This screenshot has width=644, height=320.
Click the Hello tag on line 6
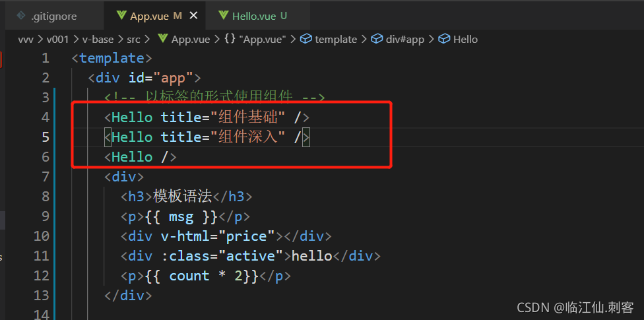[x=140, y=156]
